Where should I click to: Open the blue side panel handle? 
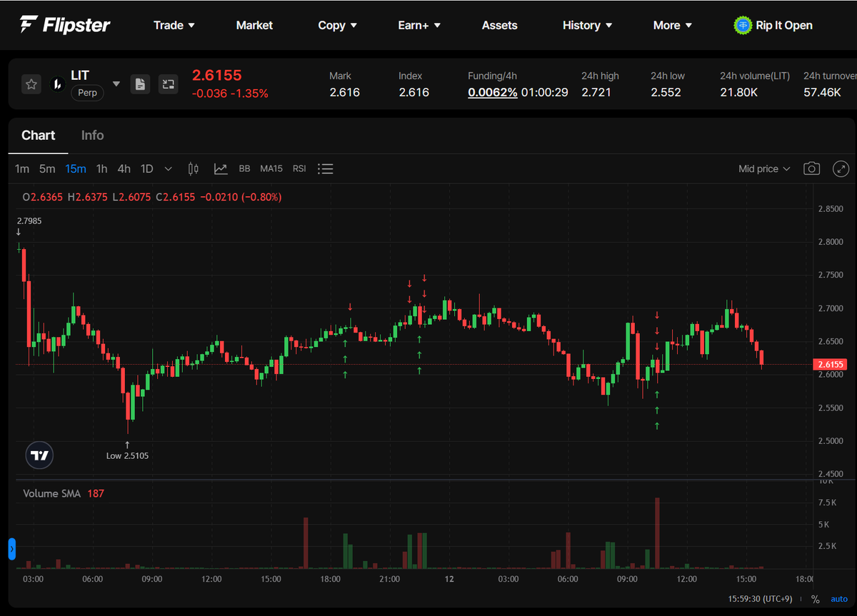pyautogui.click(x=11, y=549)
